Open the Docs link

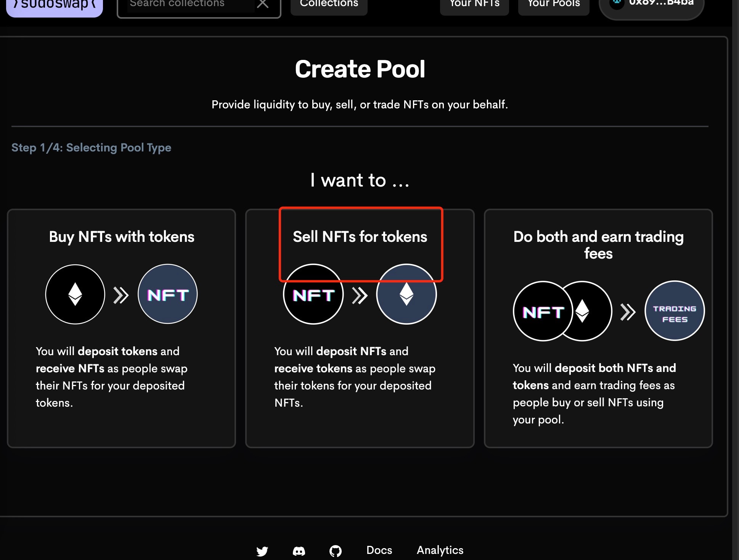tap(379, 550)
